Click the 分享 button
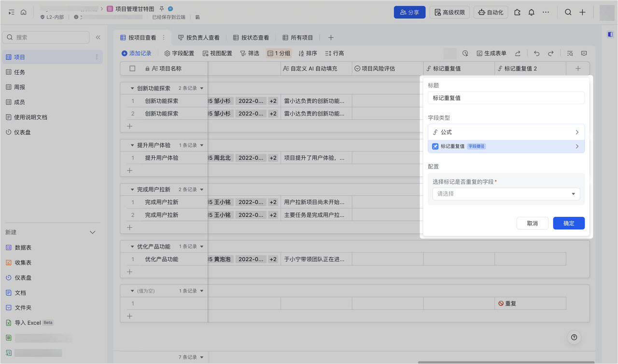 (409, 13)
